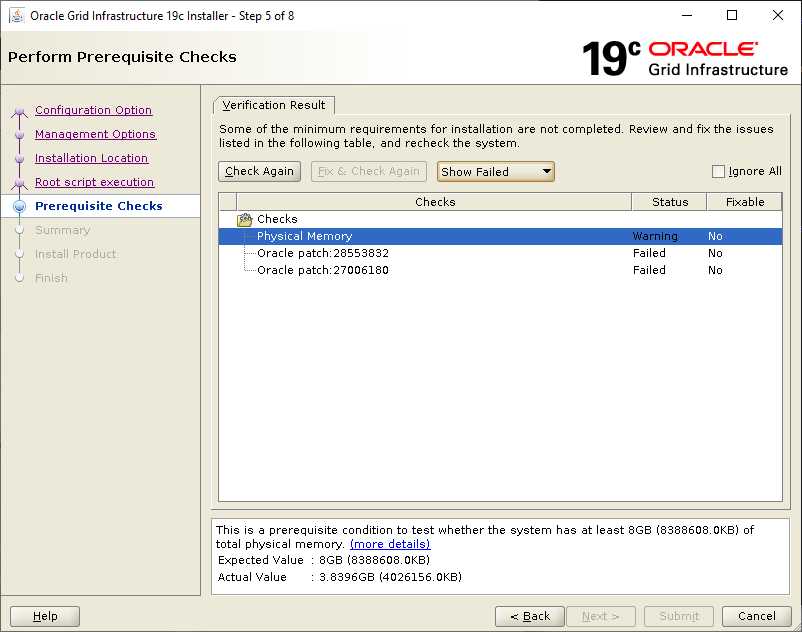Select the Installation Location step bullet
This screenshot has width=802, height=632.
(x=19, y=159)
